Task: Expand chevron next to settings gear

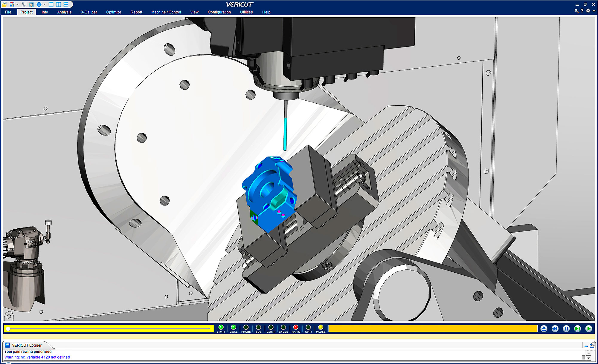Action: coord(594,11)
